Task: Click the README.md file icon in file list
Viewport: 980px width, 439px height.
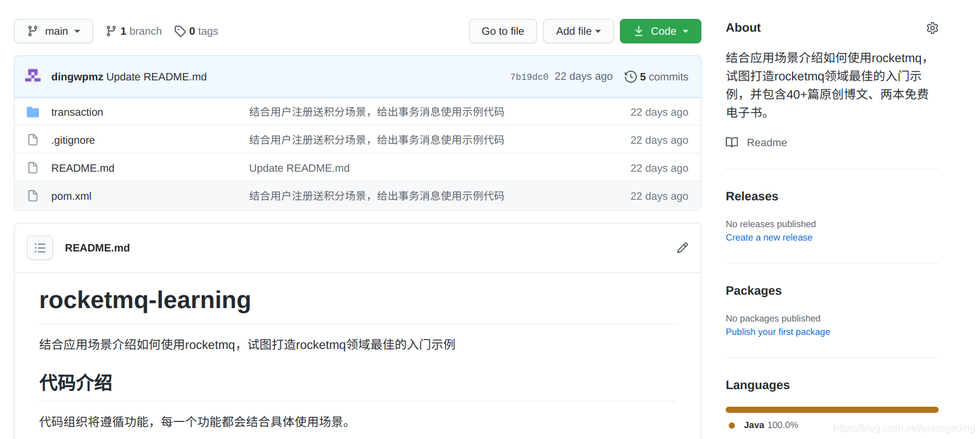Action: (x=33, y=168)
